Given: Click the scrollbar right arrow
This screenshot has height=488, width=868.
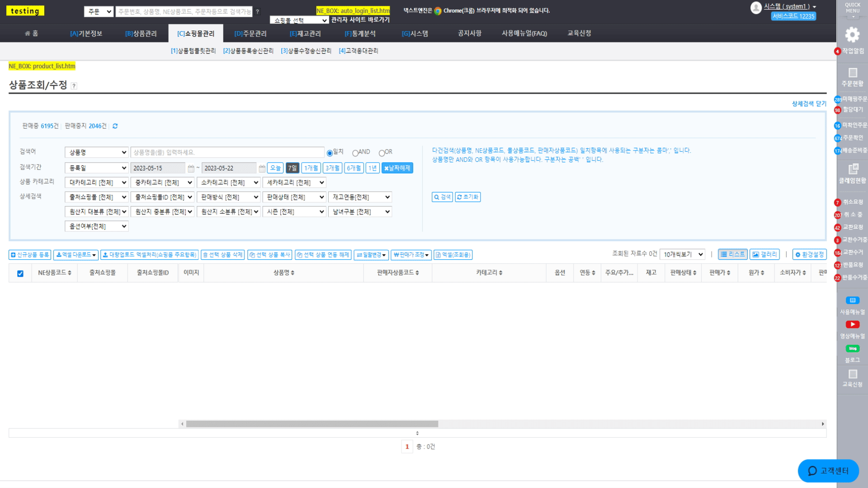Looking at the screenshot, I should (823, 424).
